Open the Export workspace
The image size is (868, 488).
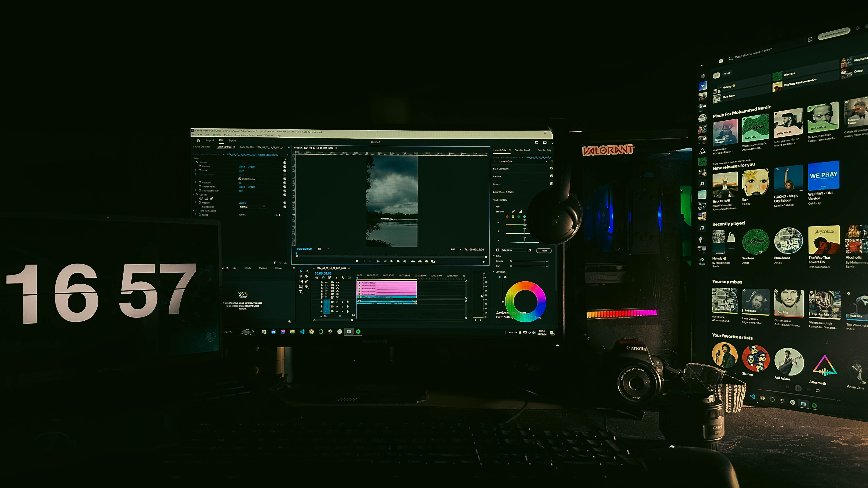232,140
